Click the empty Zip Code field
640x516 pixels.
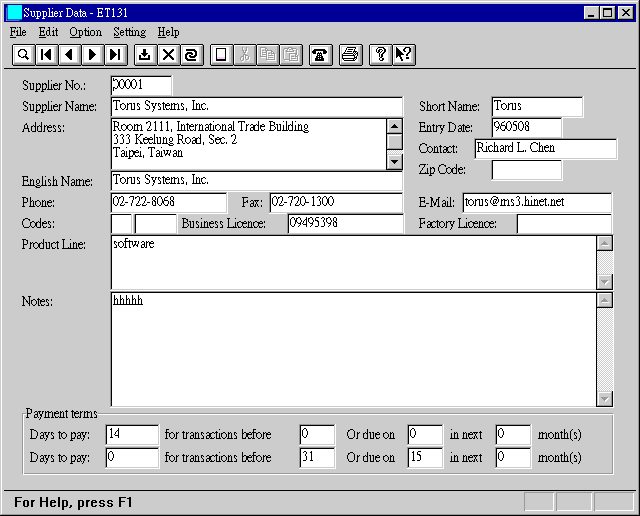coord(527,170)
